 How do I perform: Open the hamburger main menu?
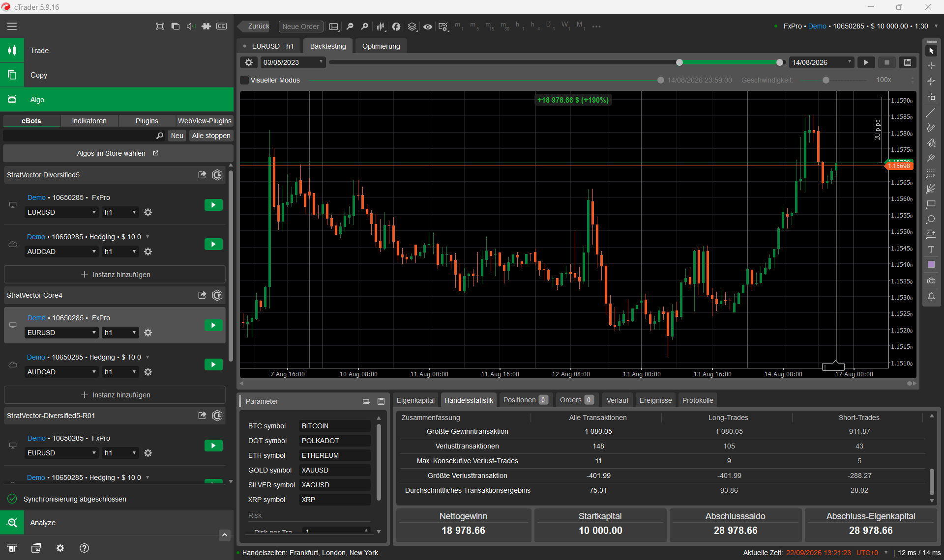click(12, 26)
